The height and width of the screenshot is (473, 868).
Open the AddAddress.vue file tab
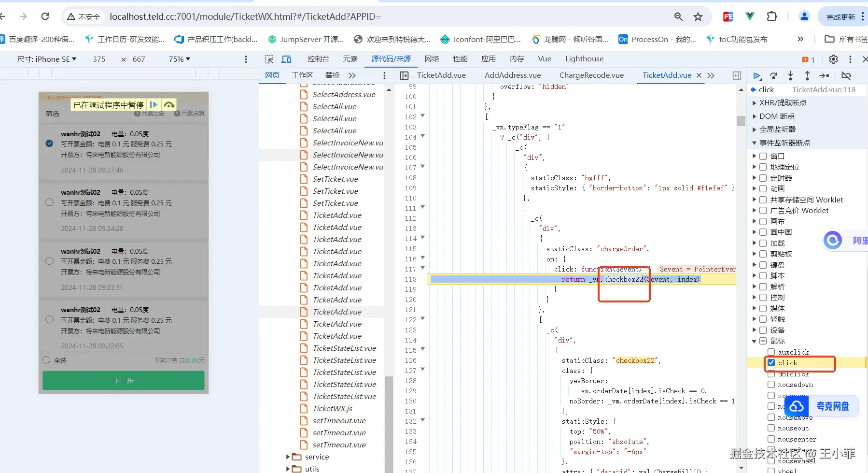pyautogui.click(x=512, y=75)
